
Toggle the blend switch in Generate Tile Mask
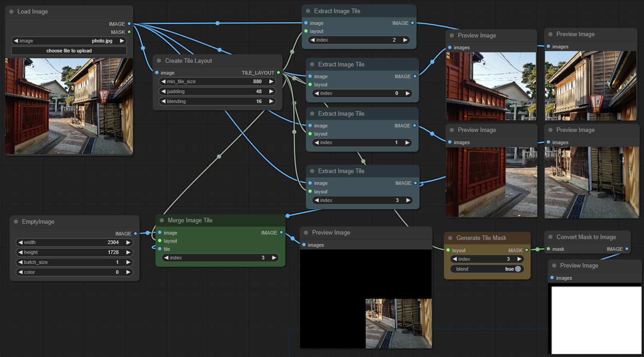pyautogui.click(x=517, y=269)
